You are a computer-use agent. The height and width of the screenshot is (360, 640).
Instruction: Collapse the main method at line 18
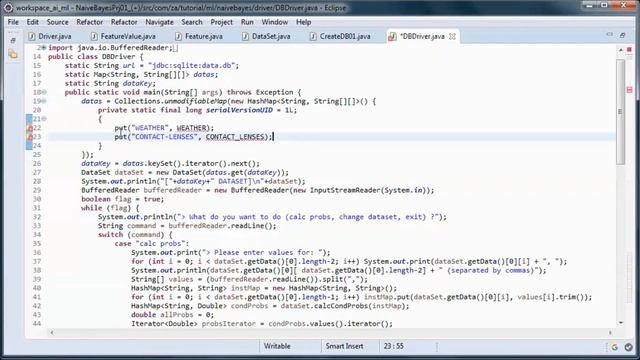pyautogui.click(x=44, y=92)
